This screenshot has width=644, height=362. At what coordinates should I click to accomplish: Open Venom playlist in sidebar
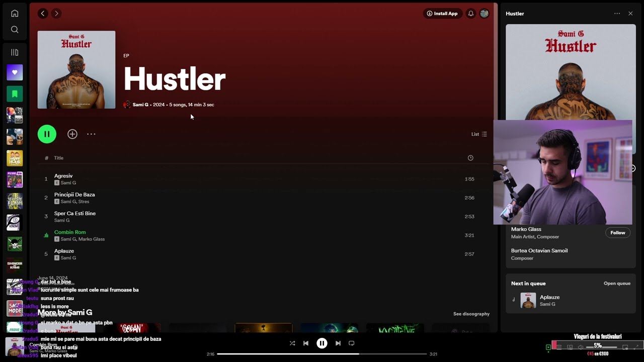[x=15, y=222]
